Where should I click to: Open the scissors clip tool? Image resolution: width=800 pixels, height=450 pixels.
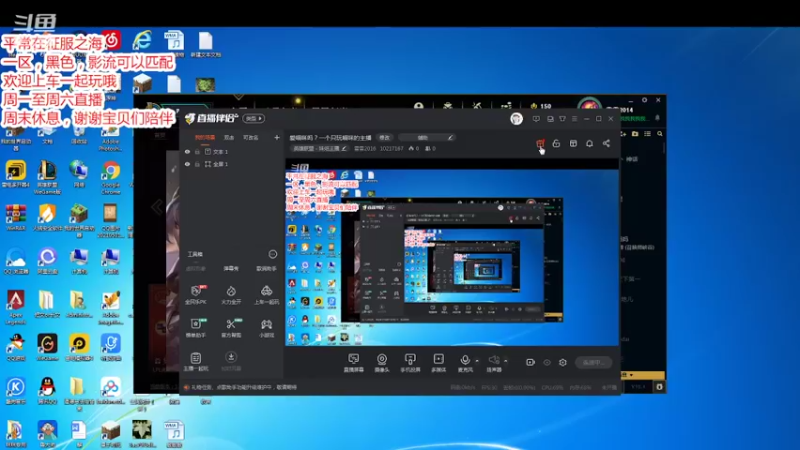coord(231,328)
